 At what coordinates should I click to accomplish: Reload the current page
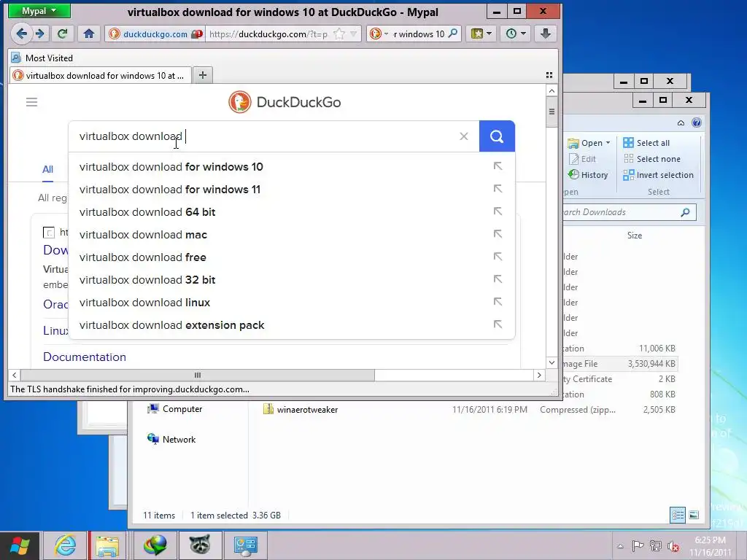click(62, 34)
